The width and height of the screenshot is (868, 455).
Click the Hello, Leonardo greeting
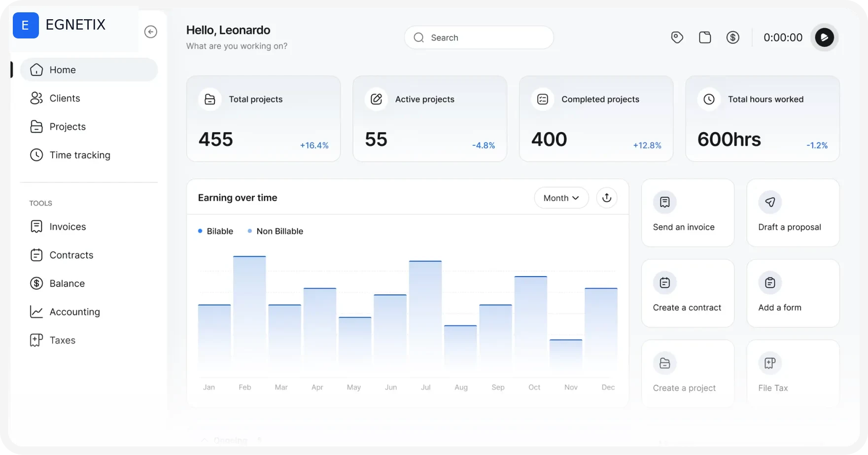[228, 30]
